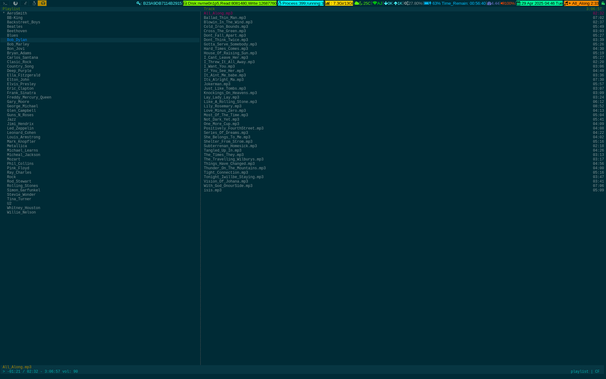
Task: Click the weather temperature cloud icon
Action: coord(357,3)
